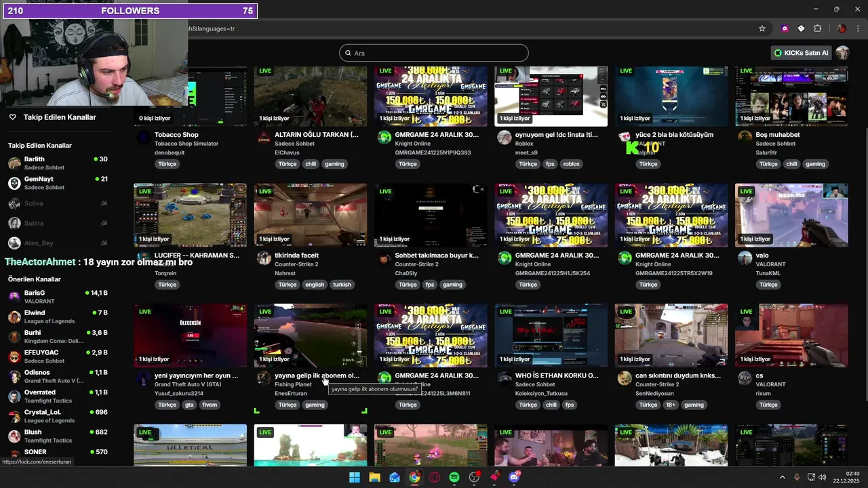Open the purple star browser extension

[785, 28]
